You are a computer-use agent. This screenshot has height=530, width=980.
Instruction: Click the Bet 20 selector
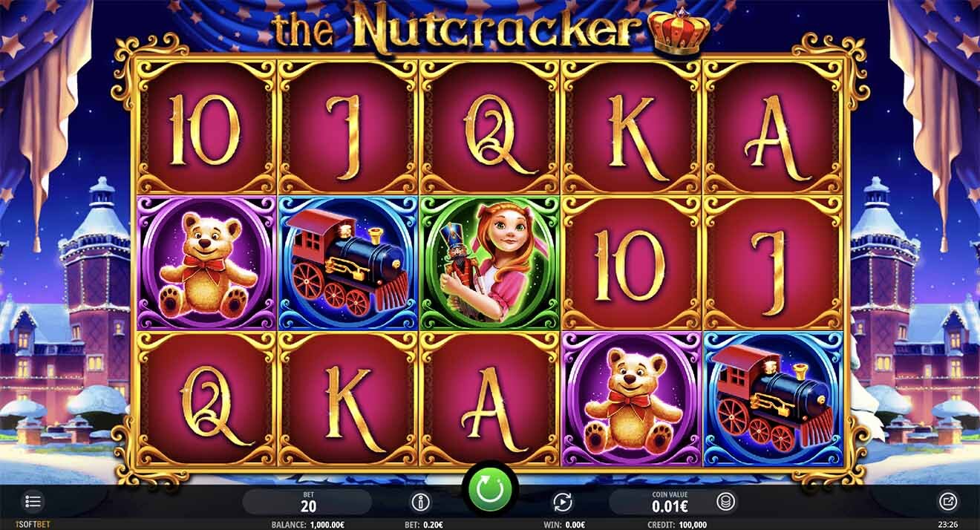coord(307,502)
